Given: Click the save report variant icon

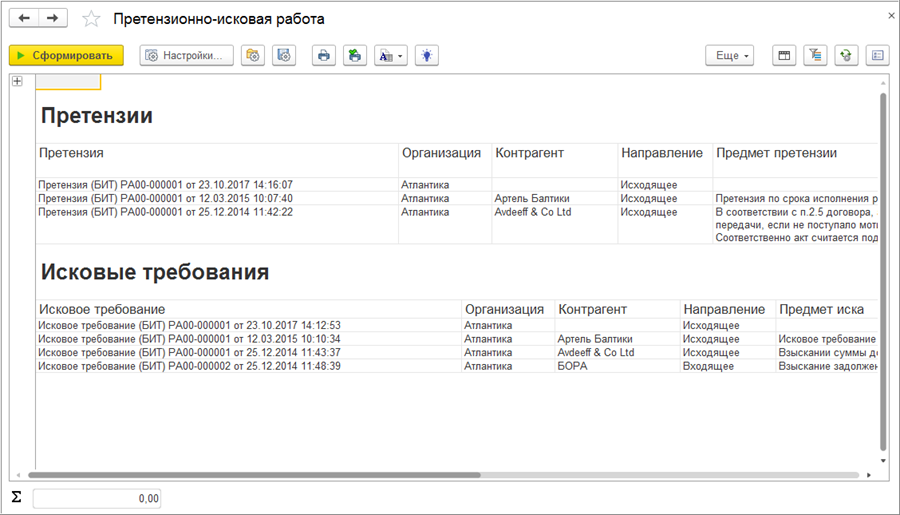Looking at the screenshot, I should [284, 56].
